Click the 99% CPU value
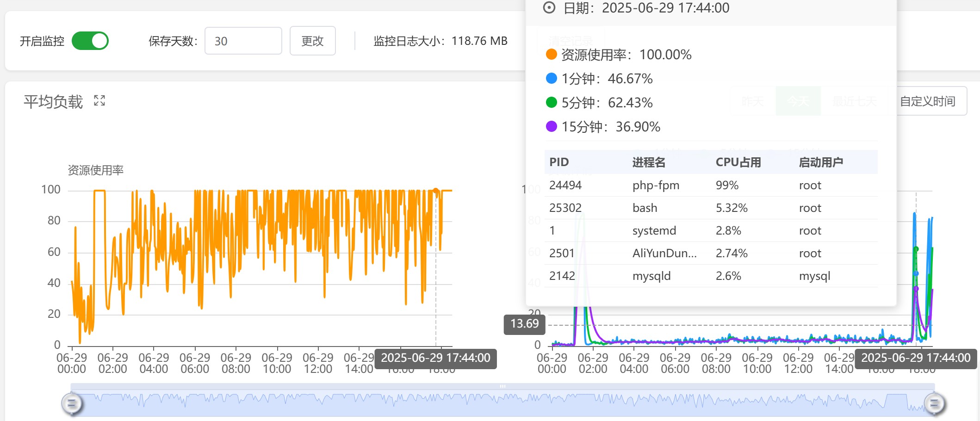This screenshot has height=421, width=980. tap(727, 185)
